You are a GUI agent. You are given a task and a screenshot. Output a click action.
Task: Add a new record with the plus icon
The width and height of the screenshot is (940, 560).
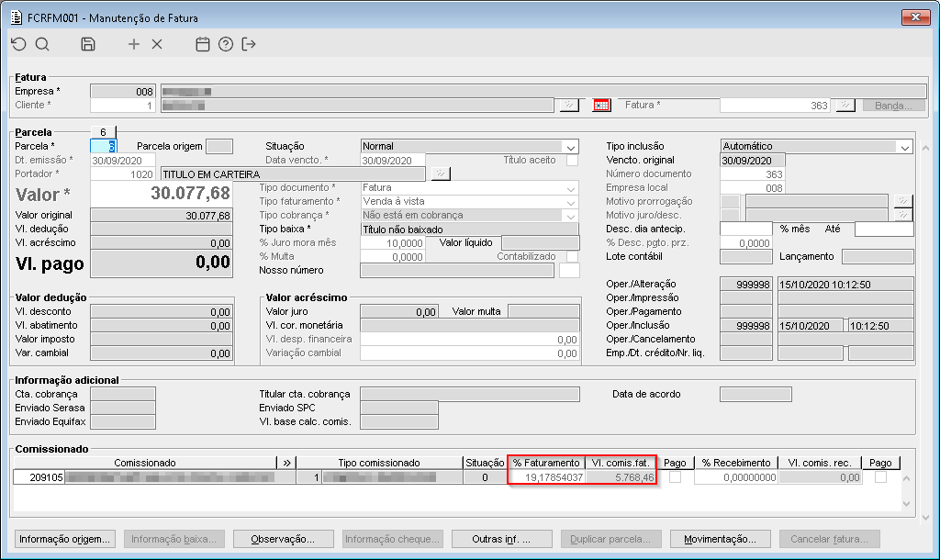point(134,44)
